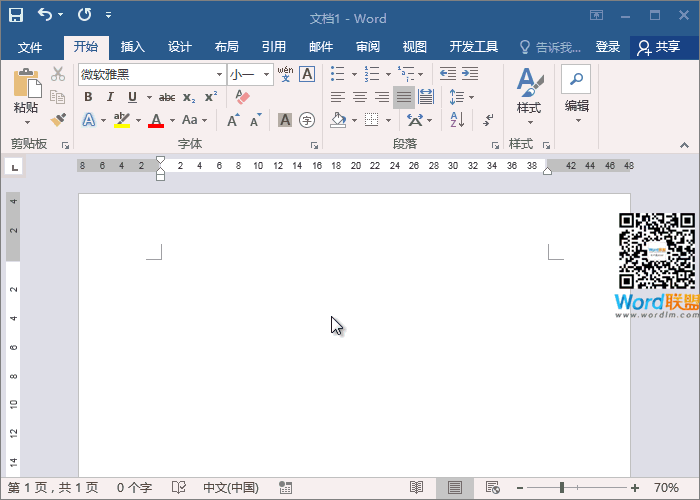Open the 编辑 editing menu button

point(577,95)
